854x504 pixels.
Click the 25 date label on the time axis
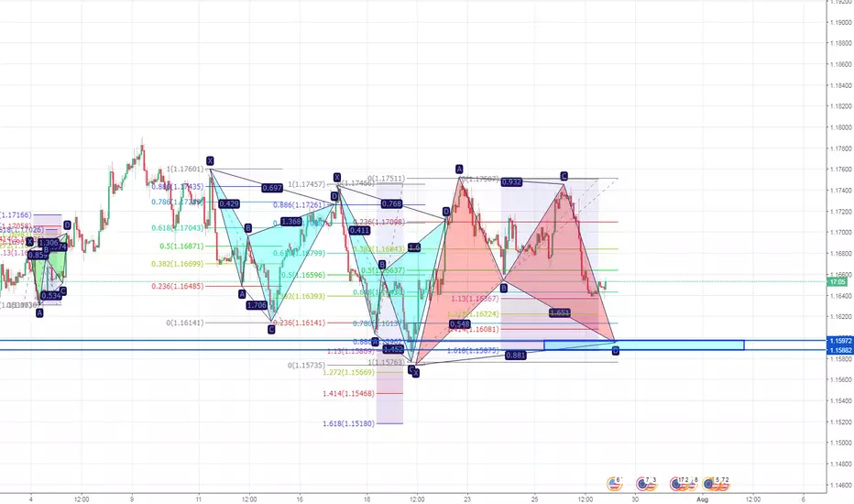(535, 499)
